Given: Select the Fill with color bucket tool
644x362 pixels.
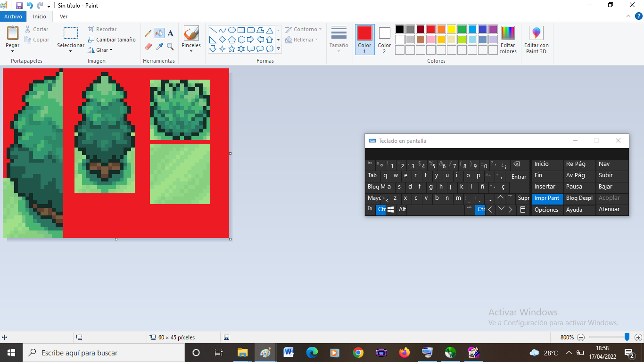Looking at the screenshot, I should point(159,33).
